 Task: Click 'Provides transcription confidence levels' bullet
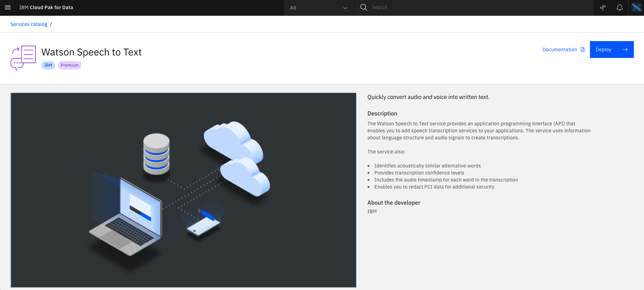(x=419, y=173)
